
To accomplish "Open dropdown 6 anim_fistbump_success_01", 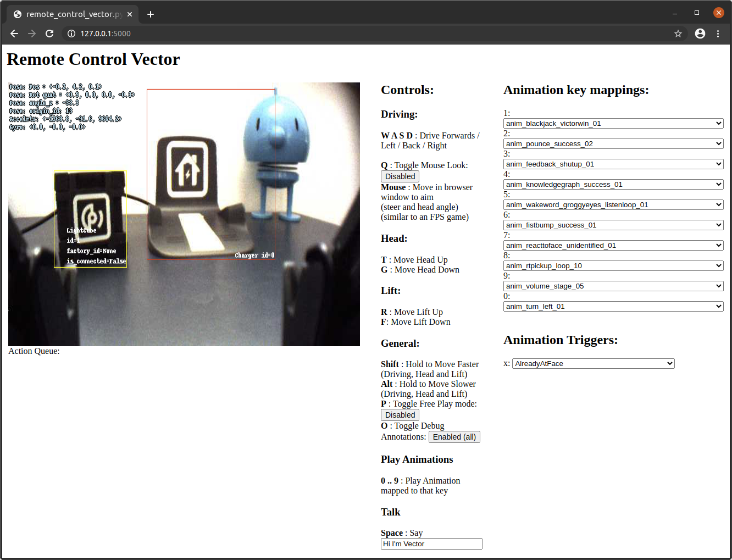I will pos(613,225).
